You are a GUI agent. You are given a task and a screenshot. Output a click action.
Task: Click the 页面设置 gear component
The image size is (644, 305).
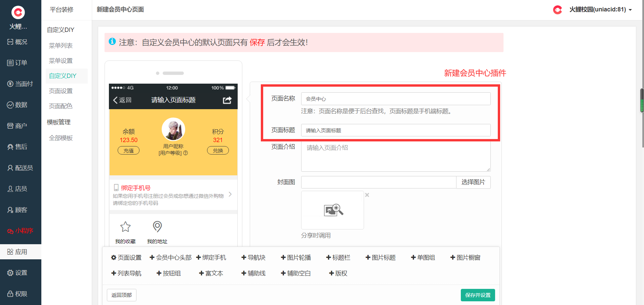pos(126,258)
